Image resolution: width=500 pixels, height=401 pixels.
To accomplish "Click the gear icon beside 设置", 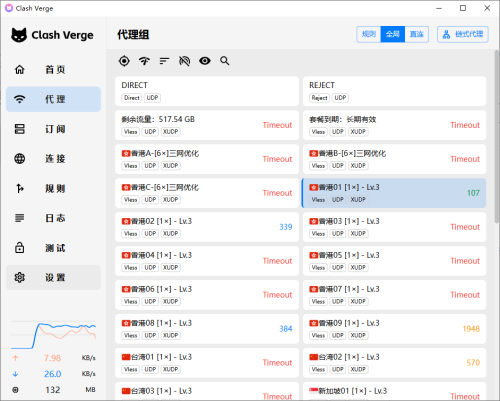I will pyautogui.click(x=20, y=277).
